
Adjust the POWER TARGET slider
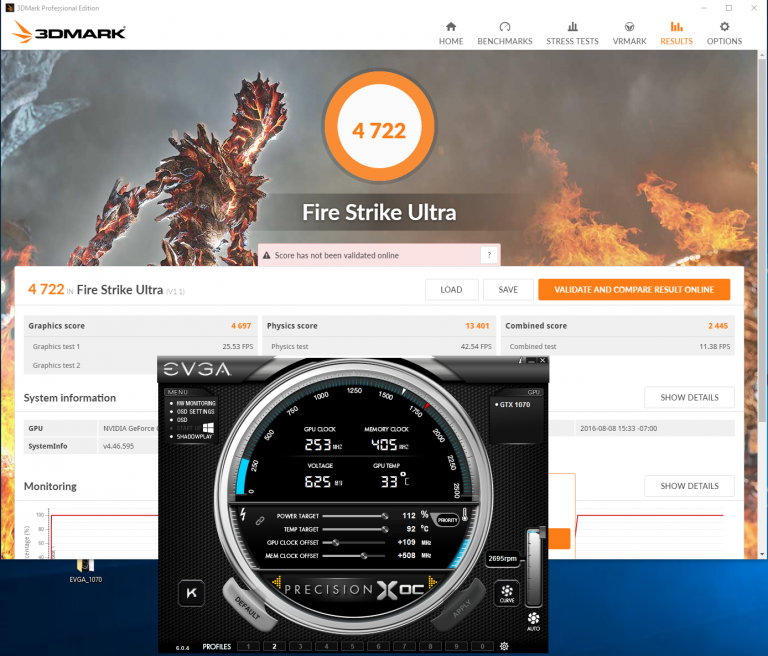pyautogui.click(x=355, y=516)
